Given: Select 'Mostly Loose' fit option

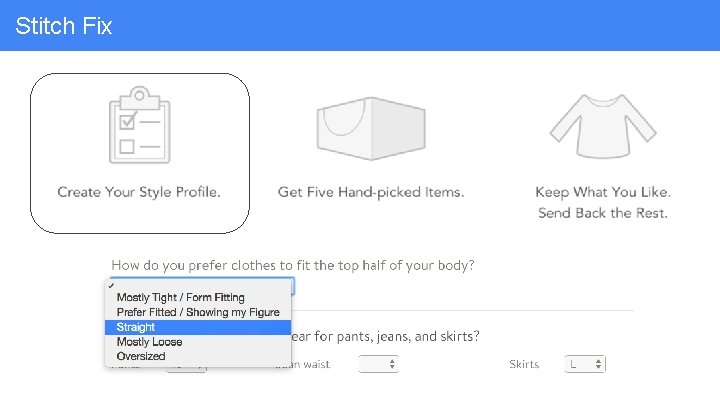Looking at the screenshot, I should tap(150, 342).
